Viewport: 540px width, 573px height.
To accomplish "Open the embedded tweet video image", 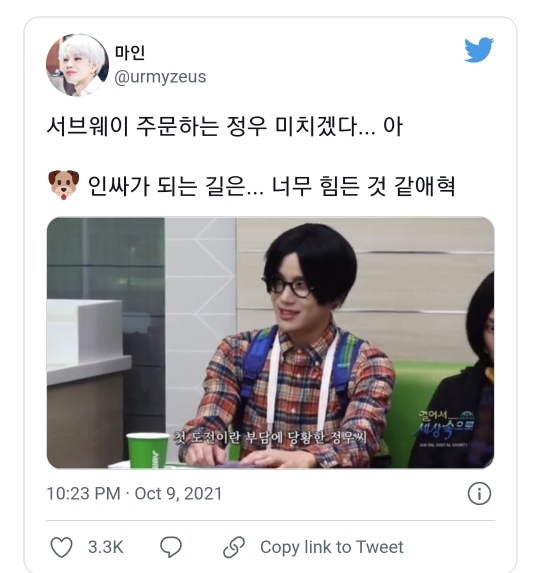I will pos(271,343).
